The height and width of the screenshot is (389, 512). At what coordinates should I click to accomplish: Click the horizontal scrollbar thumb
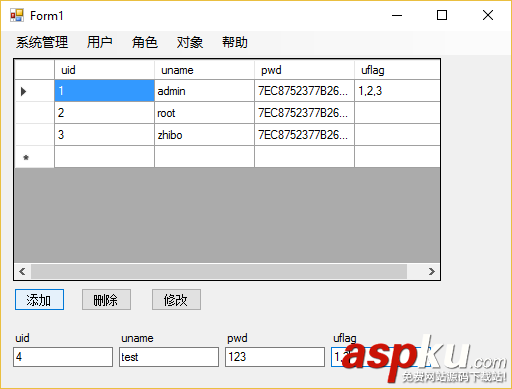tap(219, 271)
